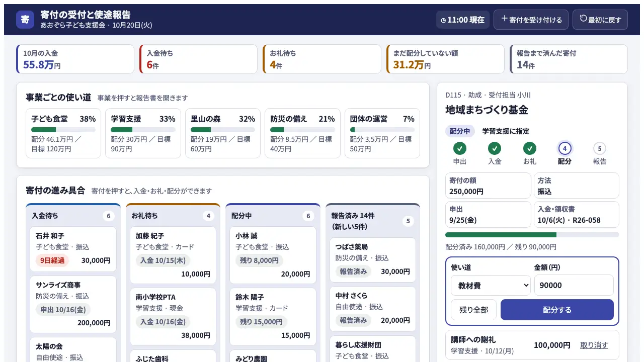
Task: Open donation card 小林 誠
Action: [x=273, y=255]
